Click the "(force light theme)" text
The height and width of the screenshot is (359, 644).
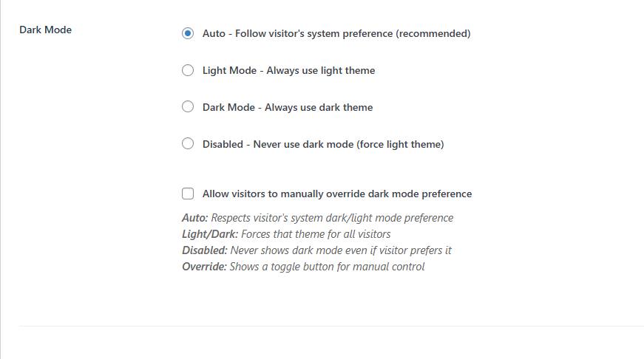click(x=400, y=144)
